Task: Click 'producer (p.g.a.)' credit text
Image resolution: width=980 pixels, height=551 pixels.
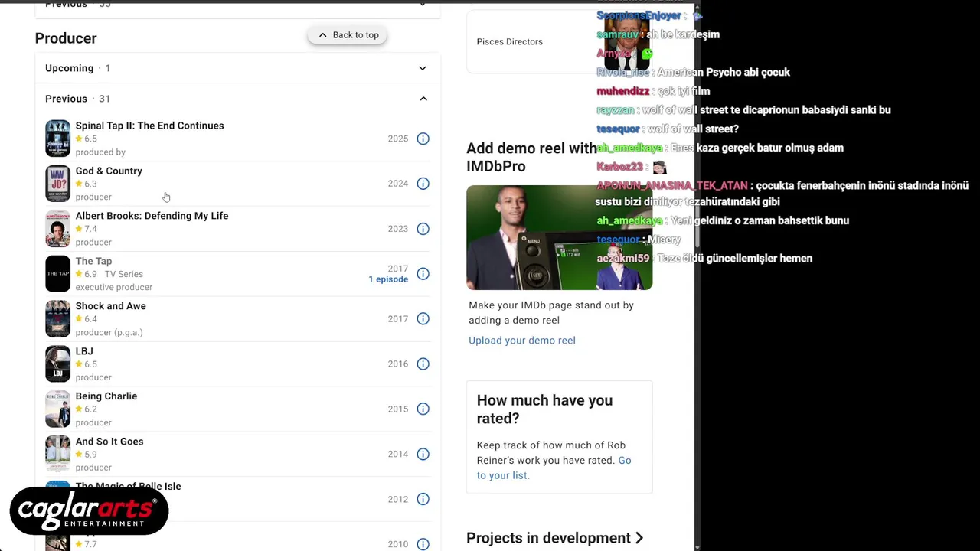Action: 109,332
